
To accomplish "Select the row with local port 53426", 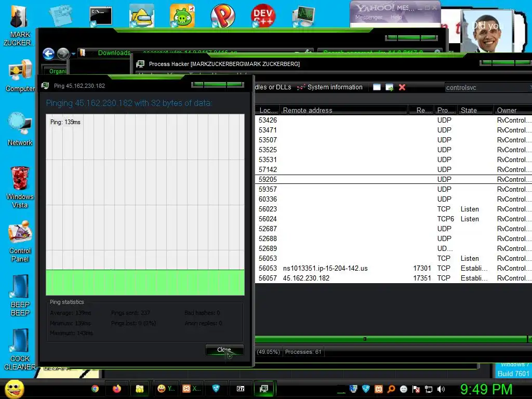I will point(394,120).
